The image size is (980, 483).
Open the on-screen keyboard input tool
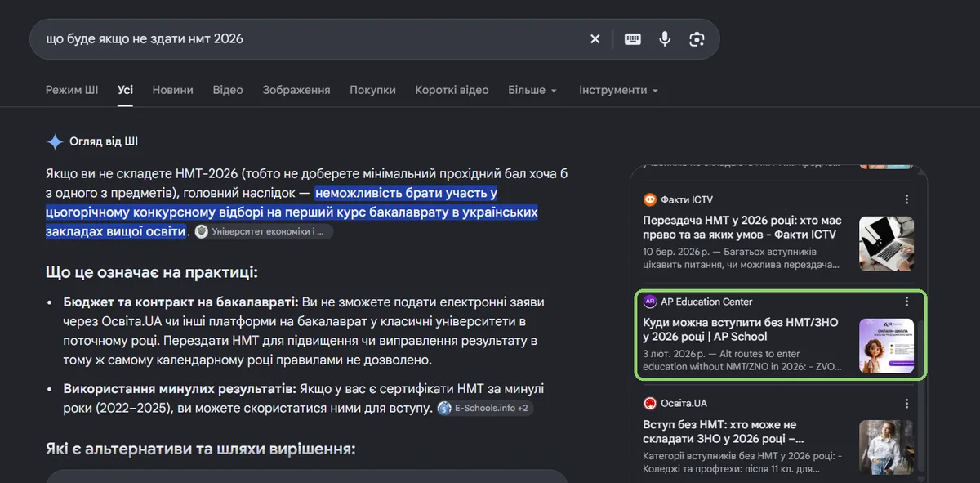633,39
